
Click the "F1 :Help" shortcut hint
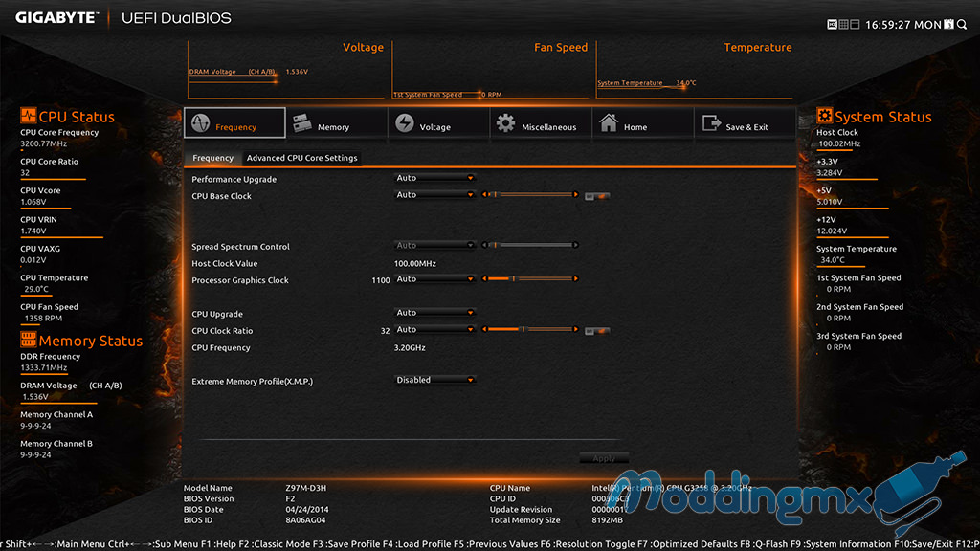click(218, 544)
